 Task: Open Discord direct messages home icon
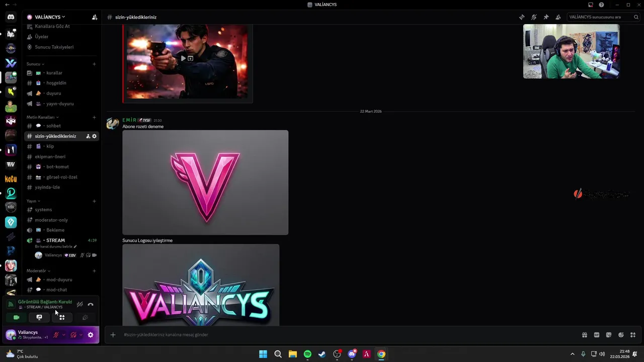[x=11, y=17]
